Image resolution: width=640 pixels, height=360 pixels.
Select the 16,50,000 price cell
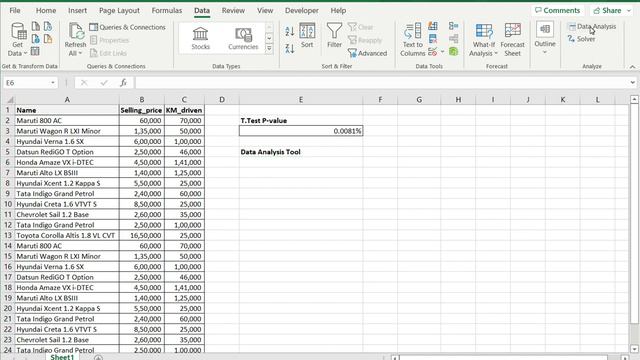(142, 236)
